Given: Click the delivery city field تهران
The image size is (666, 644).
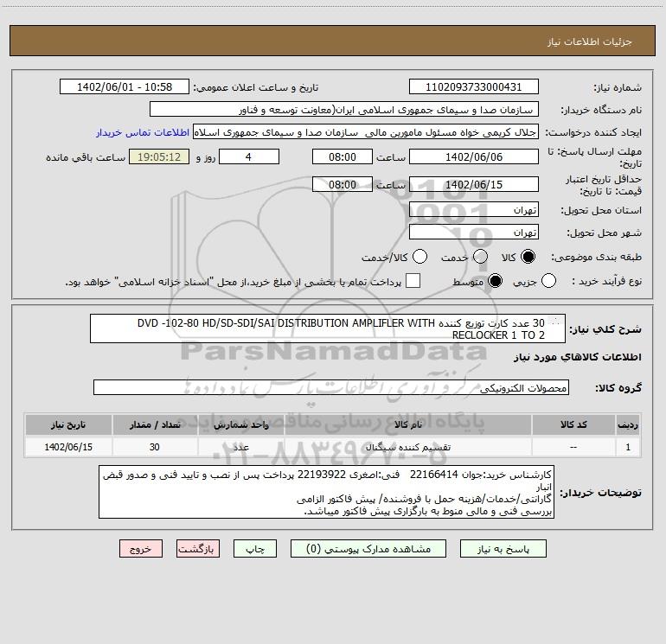Looking at the screenshot, I should 474,232.
